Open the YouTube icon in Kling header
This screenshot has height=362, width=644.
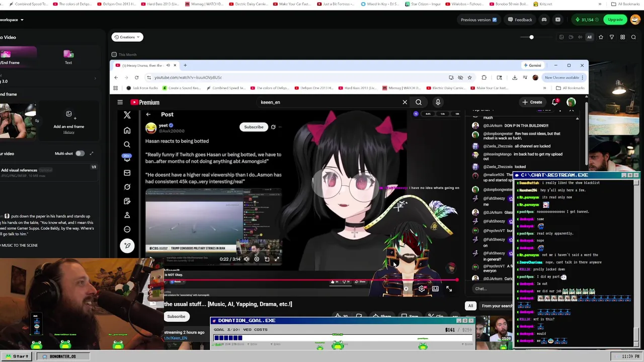click(x=557, y=20)
